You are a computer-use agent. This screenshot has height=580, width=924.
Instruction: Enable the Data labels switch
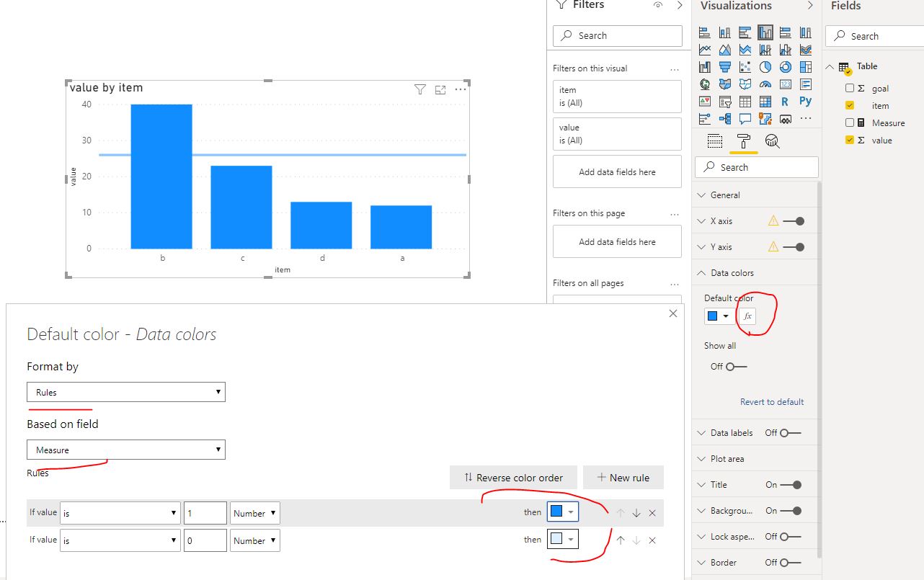click(x=791, y=433)
